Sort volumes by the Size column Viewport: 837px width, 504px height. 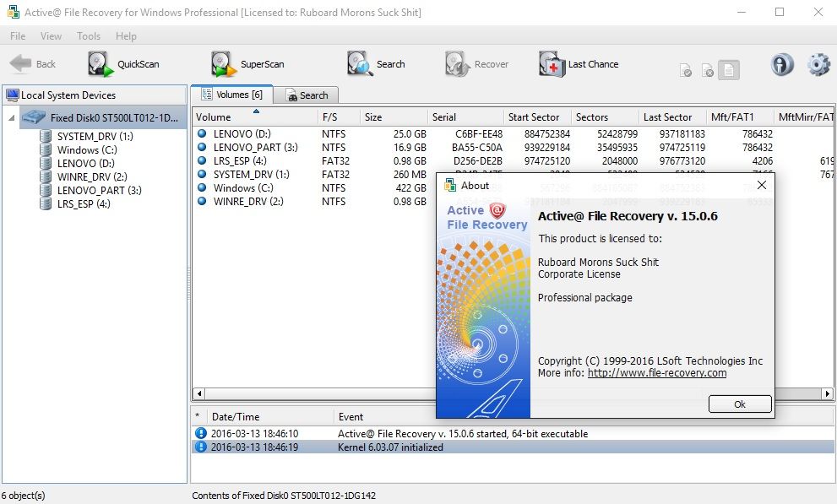point(373,117)
